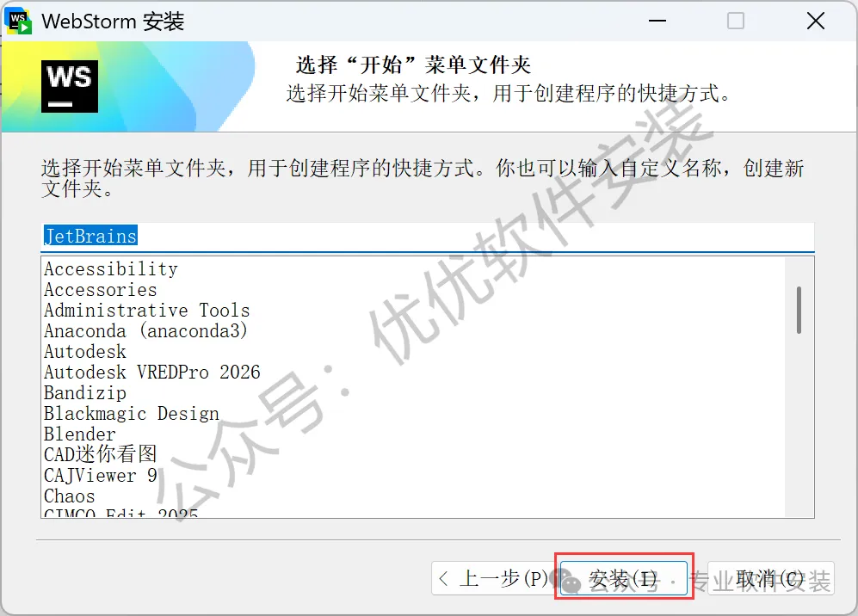Cancel setup with 取消(C) button

point(770,578)
